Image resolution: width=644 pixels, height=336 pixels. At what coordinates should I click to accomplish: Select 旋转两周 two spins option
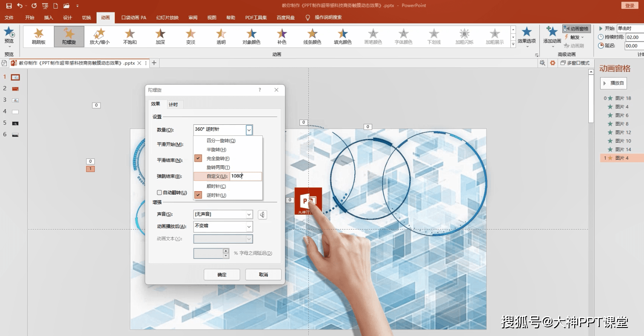coord(218,167)
